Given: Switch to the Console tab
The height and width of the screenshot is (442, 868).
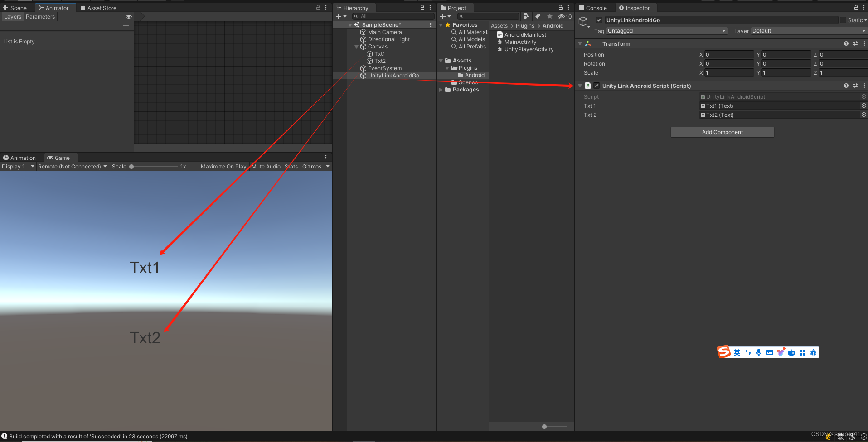Looking at the screenshot, I should click(x=594, y=8).
